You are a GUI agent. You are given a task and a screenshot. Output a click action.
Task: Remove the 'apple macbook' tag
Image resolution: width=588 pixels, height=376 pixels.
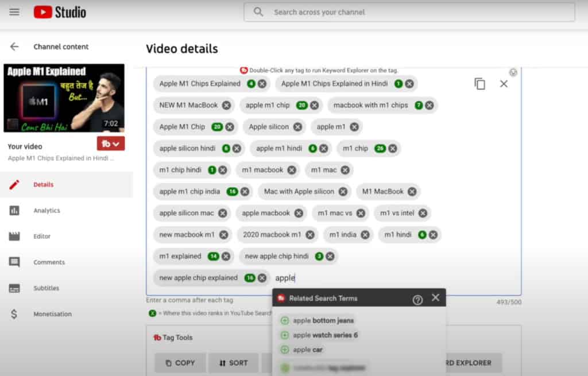click(299, 214)
